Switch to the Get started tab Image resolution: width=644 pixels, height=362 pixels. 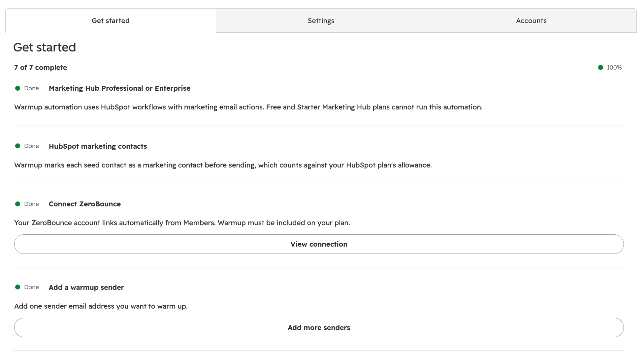coord(111,20)
